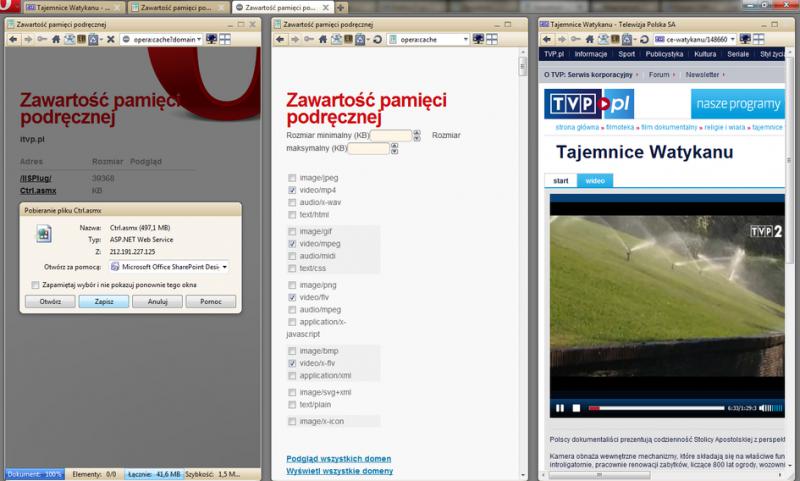800x481 pixels.
Task: Expand address dropdown in TVP window
Action: tap(733, 39)
